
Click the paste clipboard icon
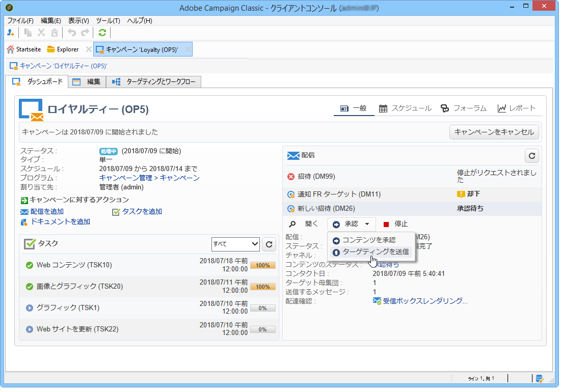[x=55, y=33]
